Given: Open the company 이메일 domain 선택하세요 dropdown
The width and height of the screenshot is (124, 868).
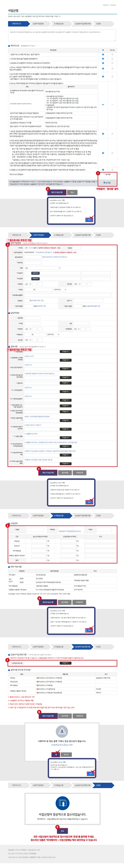Looking at the screenshot, I should [x=60, y=290].
